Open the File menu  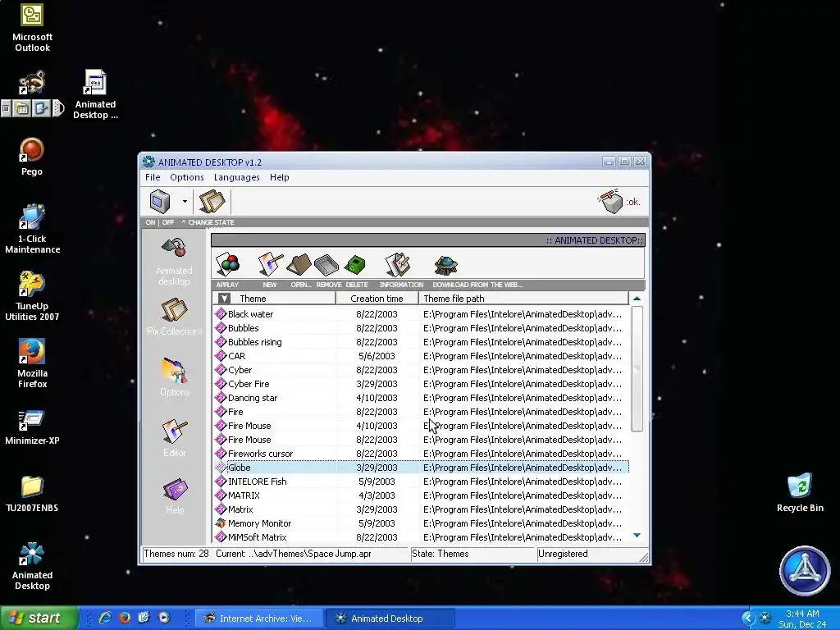(x=153, y=177)
